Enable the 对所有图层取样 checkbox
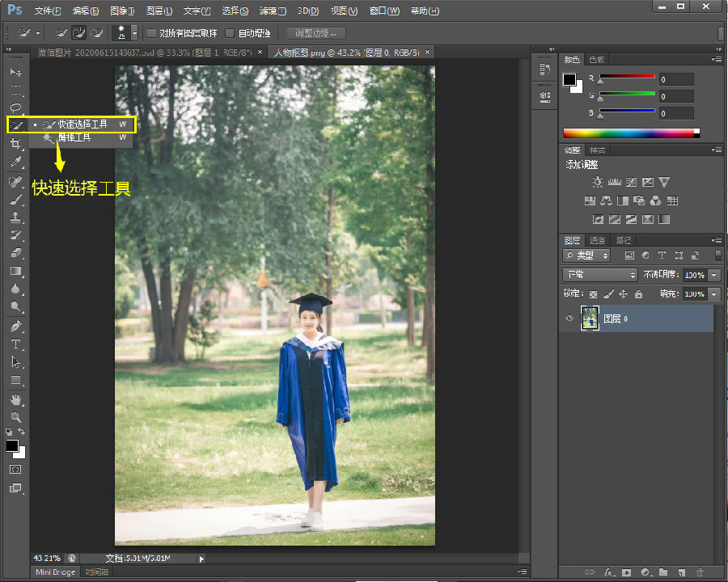 pos(151,33)
